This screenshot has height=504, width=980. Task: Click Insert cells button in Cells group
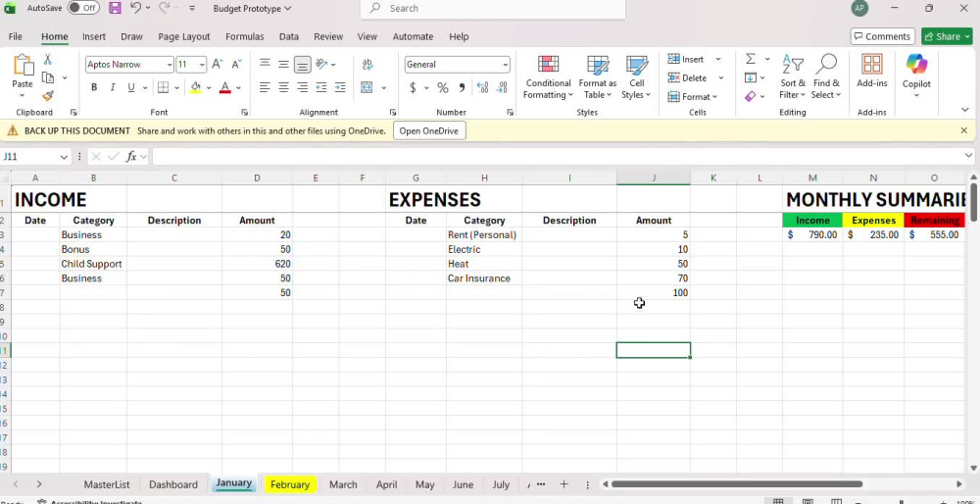point(686,60)
